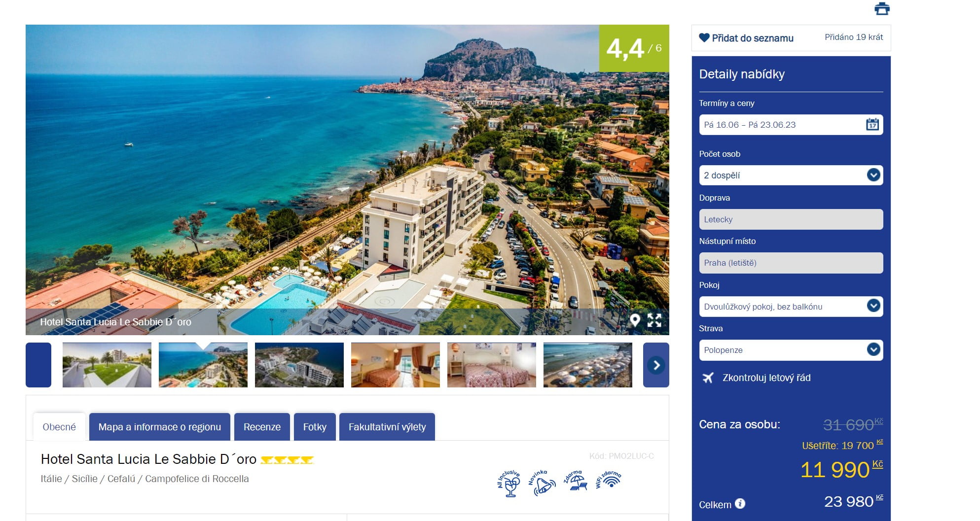
Task: Open the Mapa a informace o regionu tab
Action: point(159,427)
